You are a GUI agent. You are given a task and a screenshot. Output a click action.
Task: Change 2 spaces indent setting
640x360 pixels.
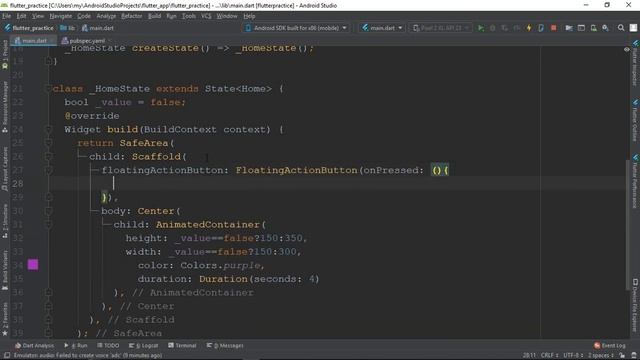[601, 356]
